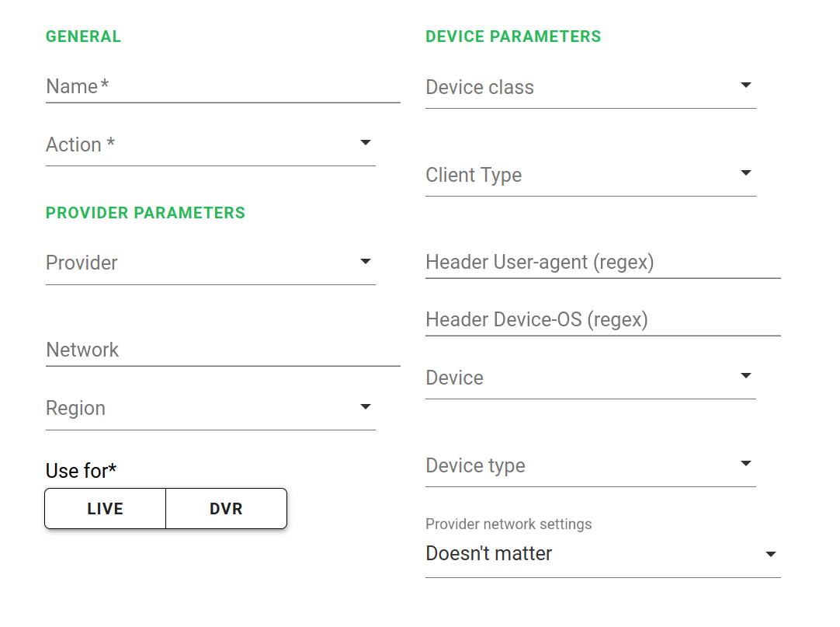Click Header User-agent regex field
Viewport: 840px width, 627px height.
click(602, 263)
